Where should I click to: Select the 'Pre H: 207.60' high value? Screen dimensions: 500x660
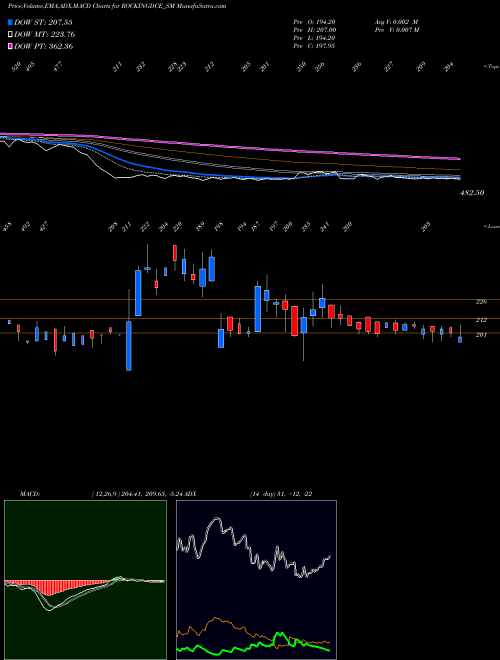(314, 30)
